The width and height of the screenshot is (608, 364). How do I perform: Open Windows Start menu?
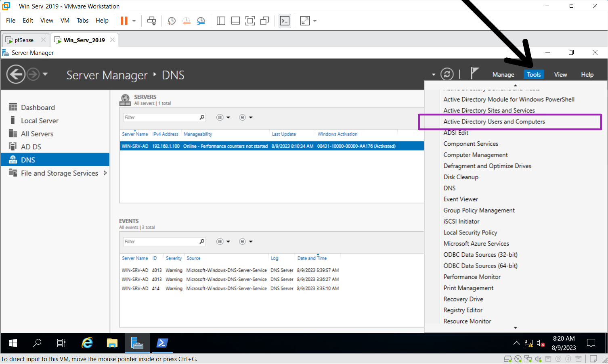[x=13, y=343]
